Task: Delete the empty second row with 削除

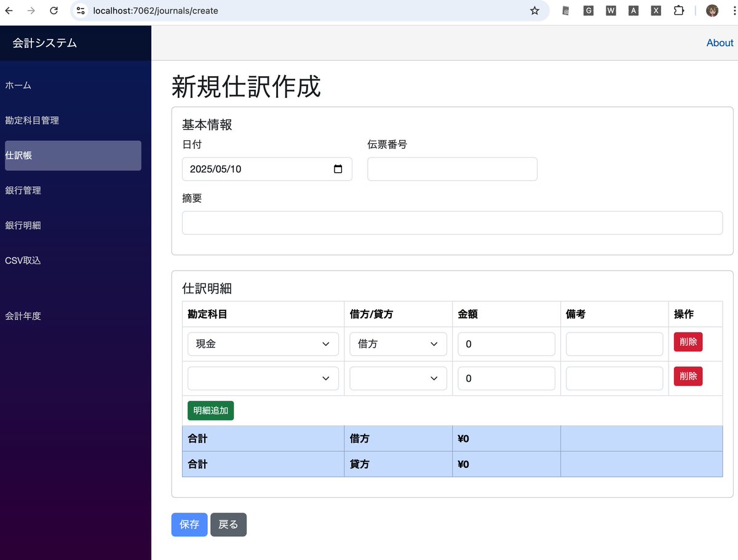Action: (x=688, y=376)
